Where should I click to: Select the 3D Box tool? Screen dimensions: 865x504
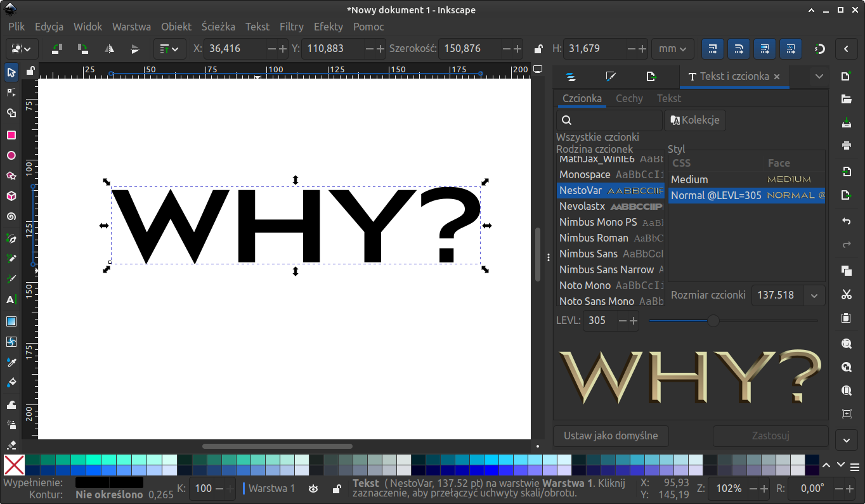tap(11, 196)
